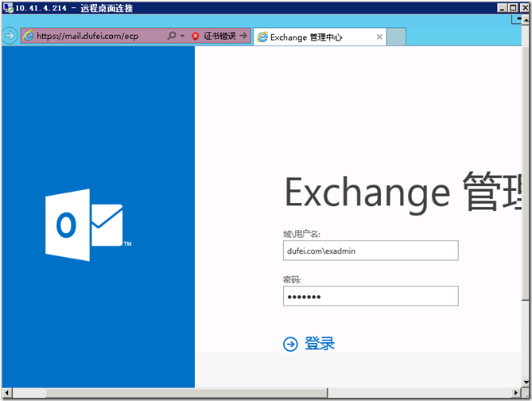The width and height of the screenshot is (532, 401).
Task: Focus the 域\用户名 username input field
Action: (x=371, y=251)
